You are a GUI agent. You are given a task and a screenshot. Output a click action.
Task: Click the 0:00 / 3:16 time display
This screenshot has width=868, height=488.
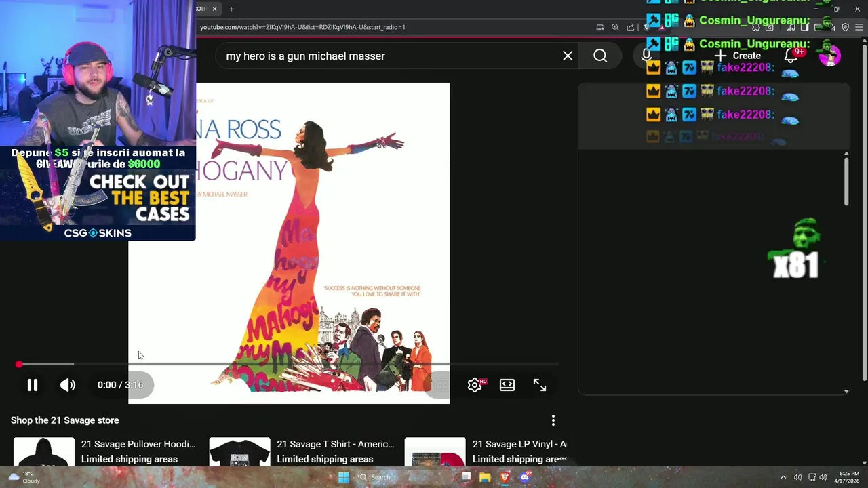pyautogui.click(x=120, y=385)
